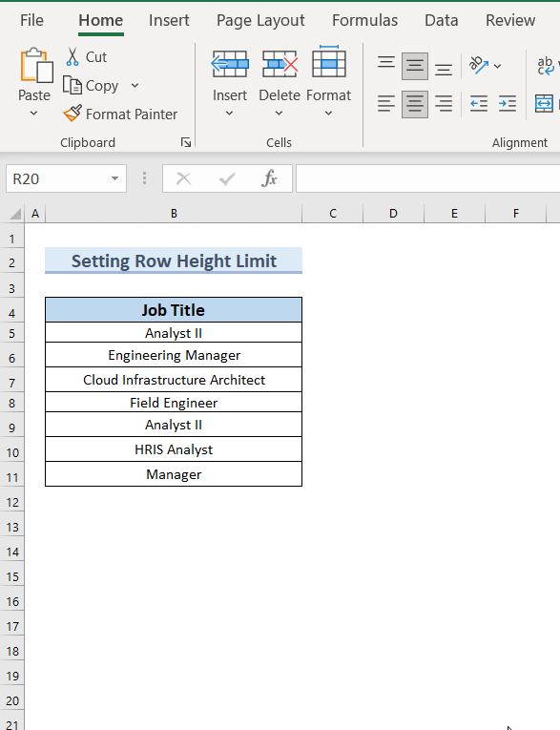Click the Orientation text angle icon
The height and width of the screenshot is (730, 560).
tap(479, 65)
